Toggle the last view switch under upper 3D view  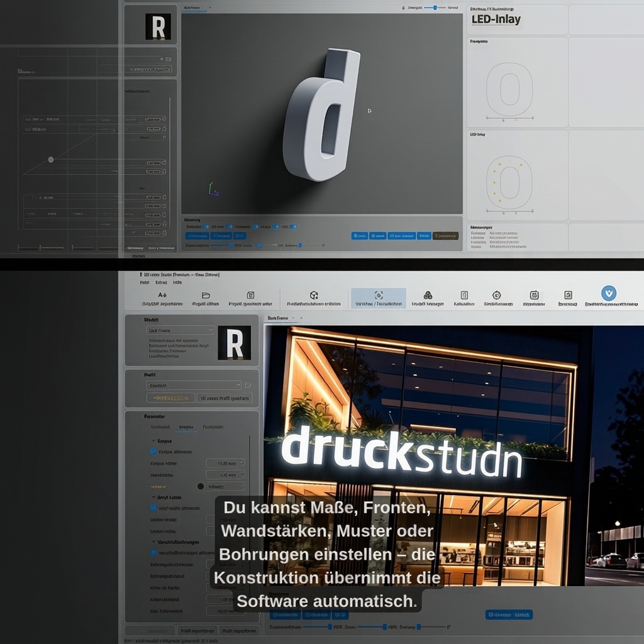[x=293, y=226]
